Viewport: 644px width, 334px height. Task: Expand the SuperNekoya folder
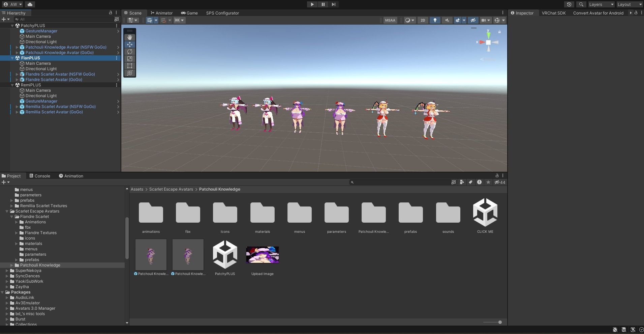click(x=7, y=271)
